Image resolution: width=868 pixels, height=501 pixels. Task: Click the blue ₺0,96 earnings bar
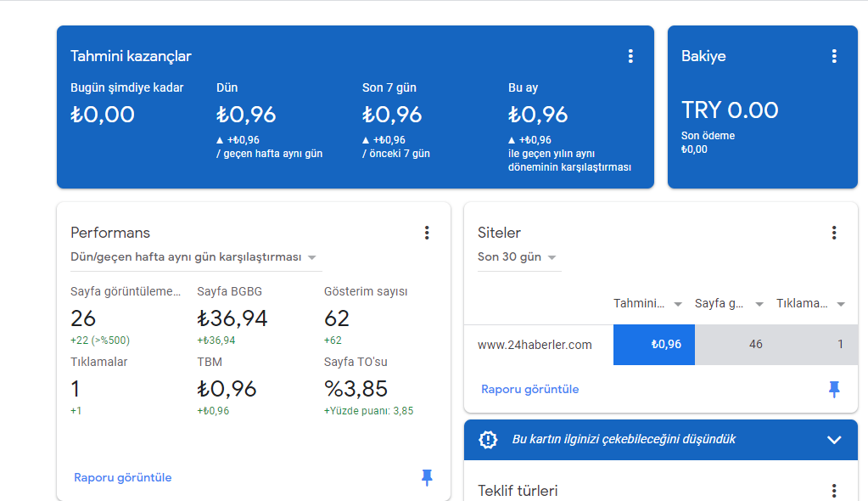pos(654,345)
